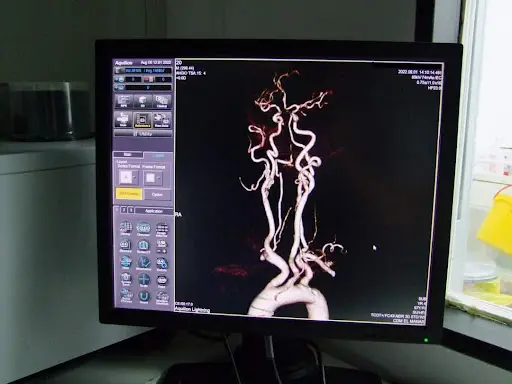The image size is (512, 384).
Task: Click the Filming application icon
Action: coord(126,228)
